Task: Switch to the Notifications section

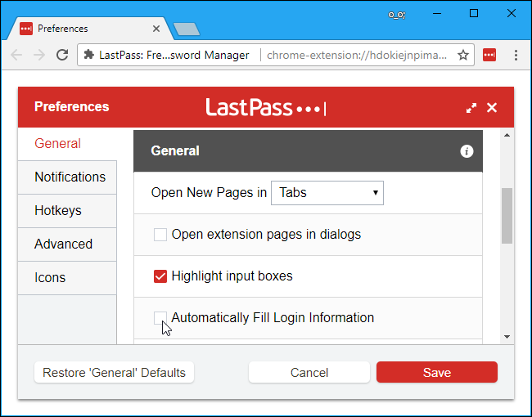Action: (x=67, y=177)
